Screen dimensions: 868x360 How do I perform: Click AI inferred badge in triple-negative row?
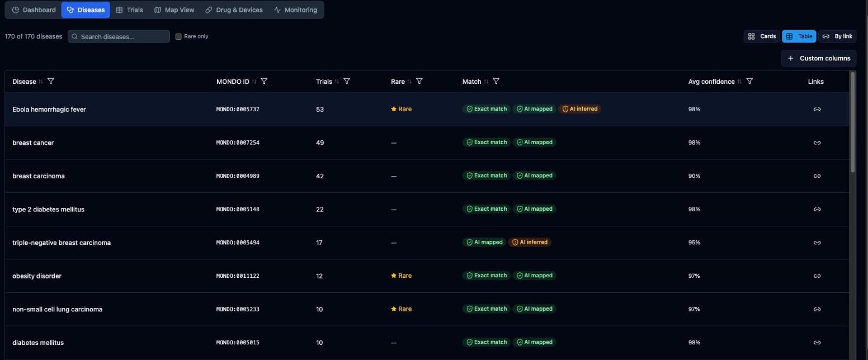point(530,242)
